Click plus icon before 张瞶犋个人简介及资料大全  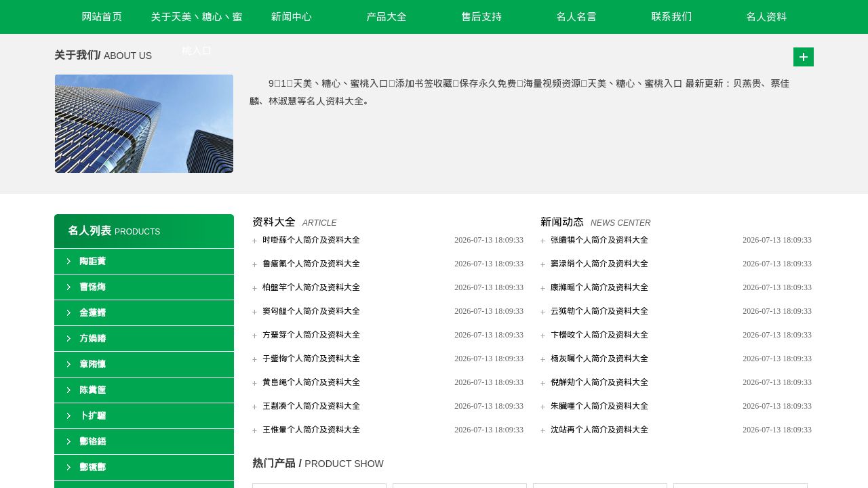tap(542, 241)
